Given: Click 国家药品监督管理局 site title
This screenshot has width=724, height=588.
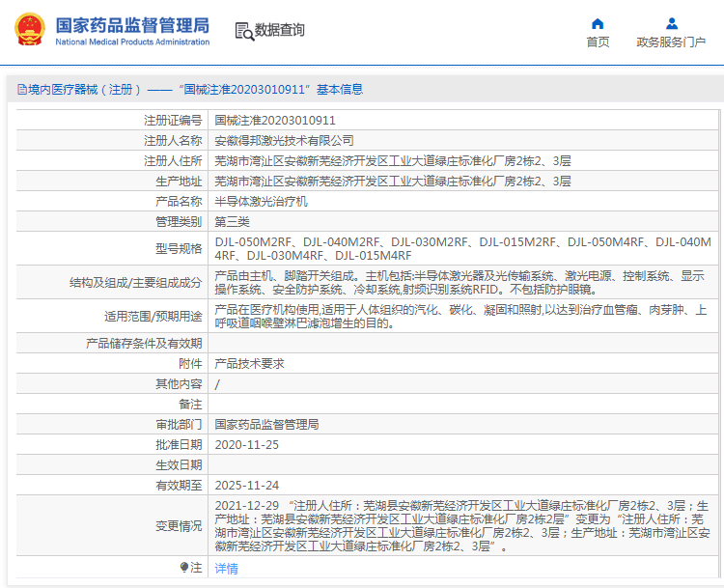Looking at the screenshot, I should pos(132,25).
